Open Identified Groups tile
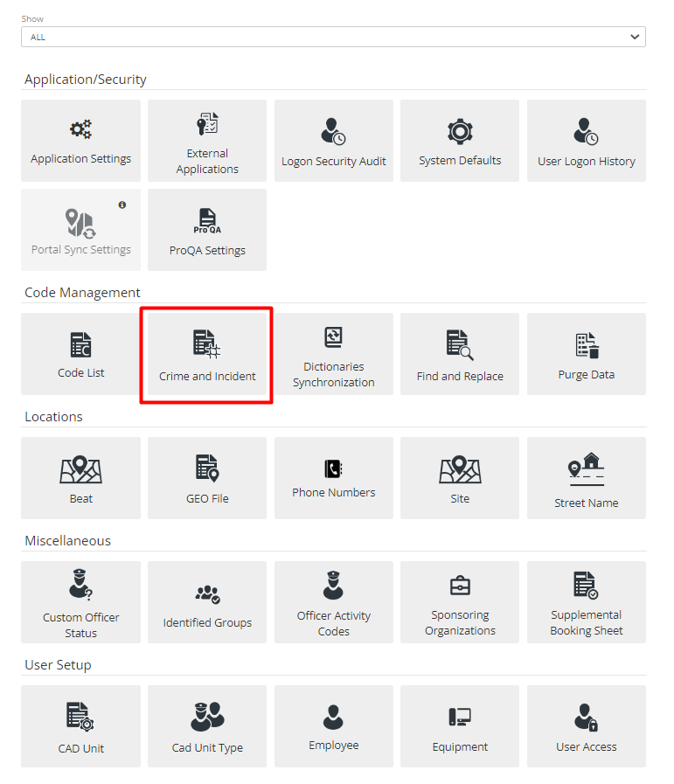The height and width of the screenshot is (784, 674). (x=207, y=602)
